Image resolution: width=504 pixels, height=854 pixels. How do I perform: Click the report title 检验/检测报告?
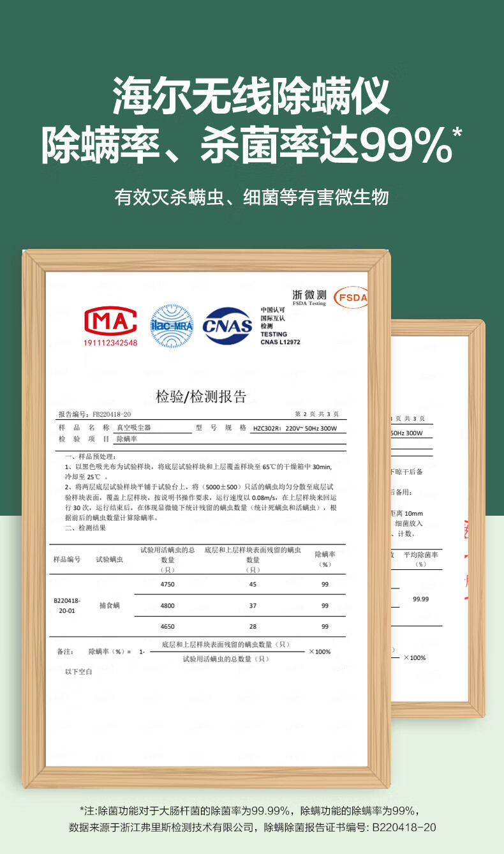click(201, 396)
